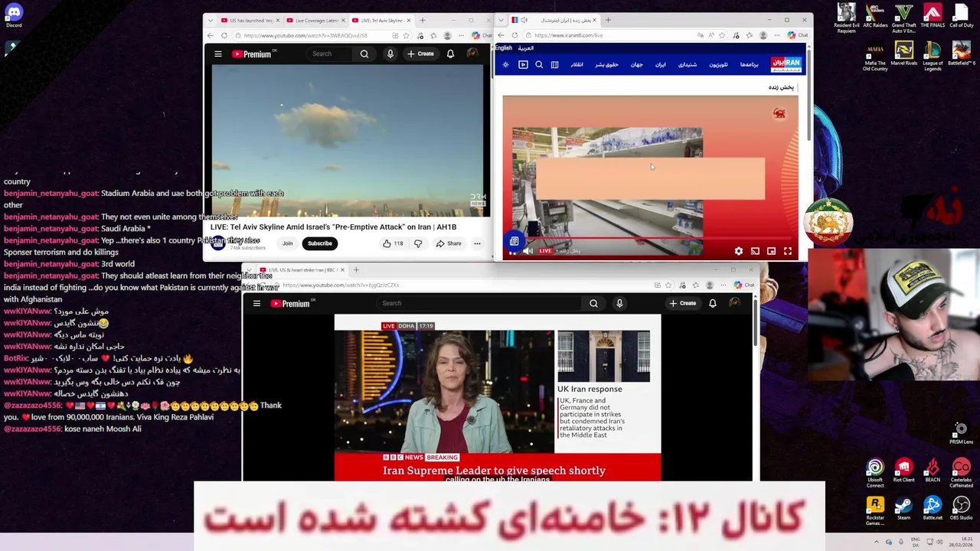The height and width of the screenshot is (551, 980).
Task: Open more actions for Tel Aviv Skyline video
Action: click(x=477, y=243)
